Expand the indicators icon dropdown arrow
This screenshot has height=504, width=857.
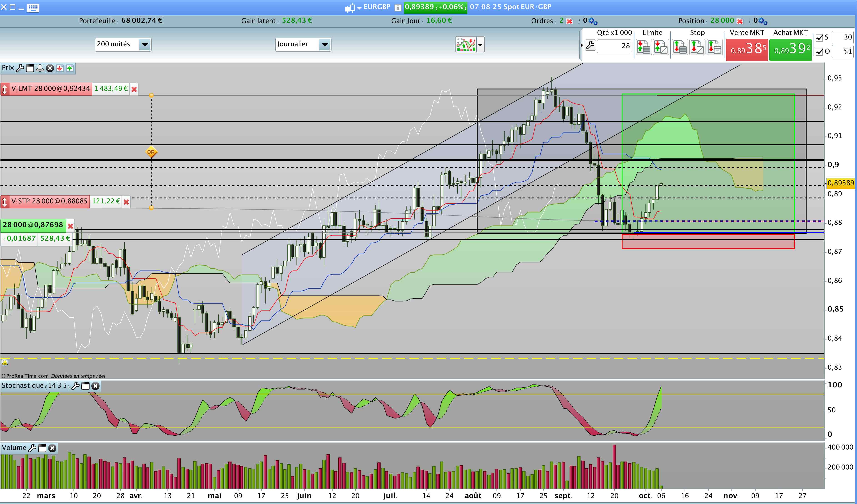click(480, 45)
